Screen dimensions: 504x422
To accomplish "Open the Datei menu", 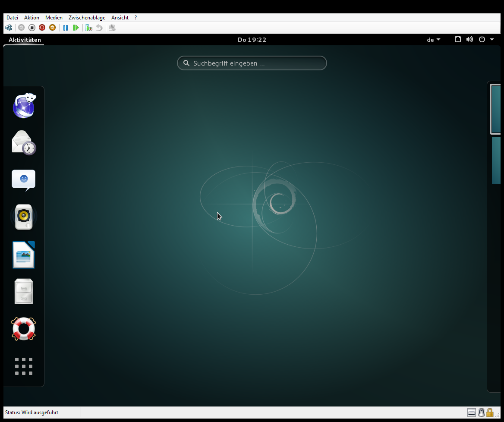I will click(12, 18).
